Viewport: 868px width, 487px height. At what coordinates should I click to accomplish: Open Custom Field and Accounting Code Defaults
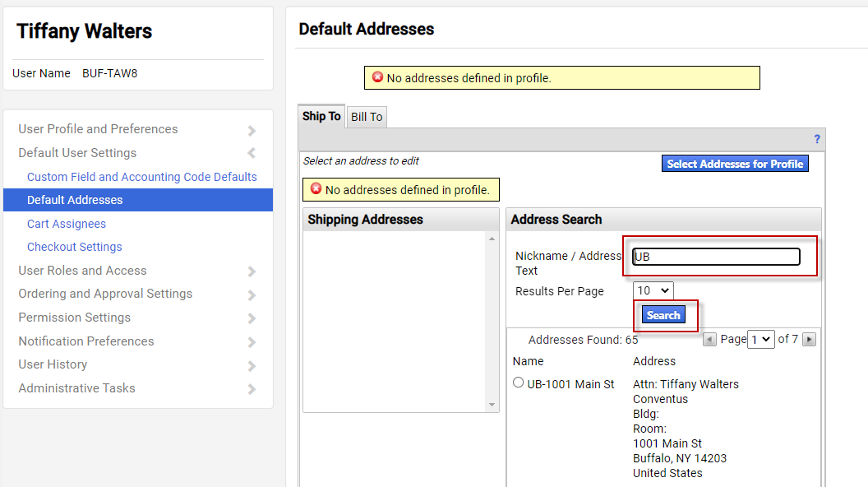(x=142, y=177)
